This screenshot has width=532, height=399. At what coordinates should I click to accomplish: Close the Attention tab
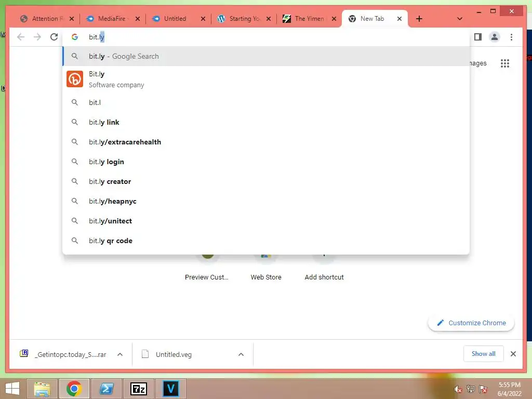coord(72,19)
